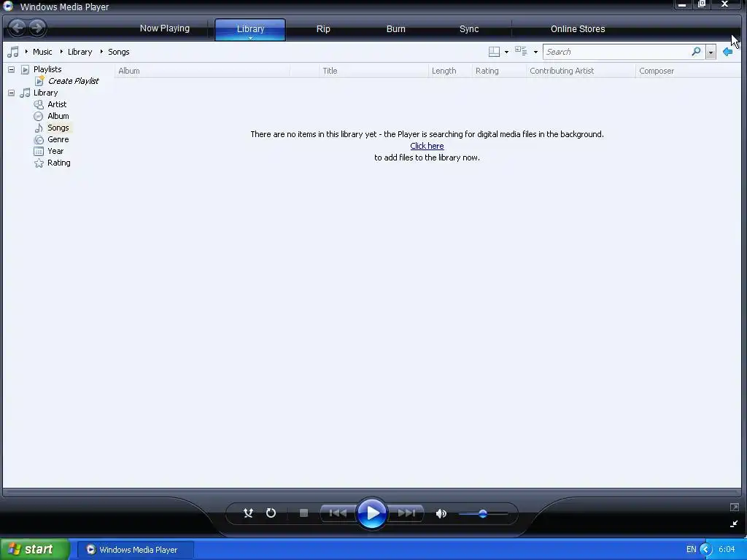Viewport: 747px width, 560px height.
Task: Follow the Click here link
Action: (427, 146)
